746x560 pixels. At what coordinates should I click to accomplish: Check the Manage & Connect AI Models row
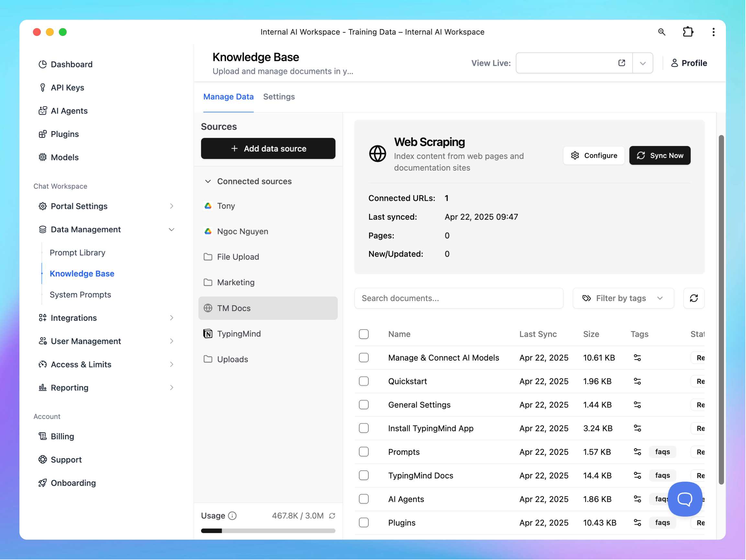tap(364, 358)
